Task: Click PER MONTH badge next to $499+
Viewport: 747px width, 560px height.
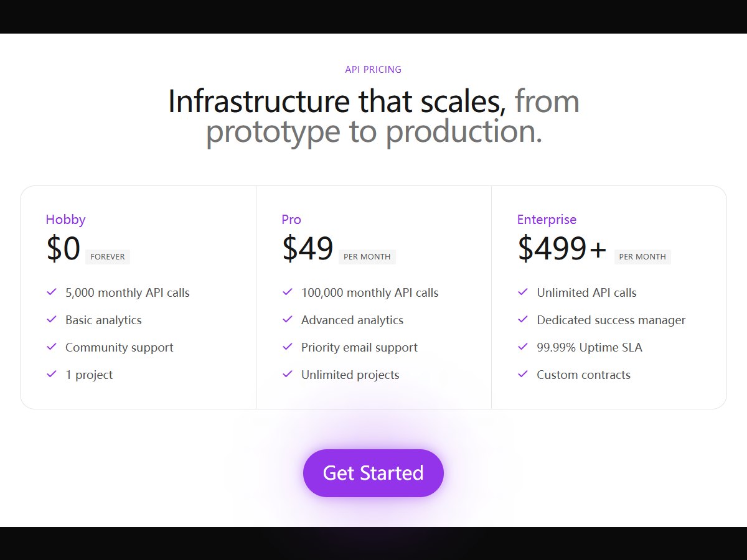Action: (x=642, y=256)
